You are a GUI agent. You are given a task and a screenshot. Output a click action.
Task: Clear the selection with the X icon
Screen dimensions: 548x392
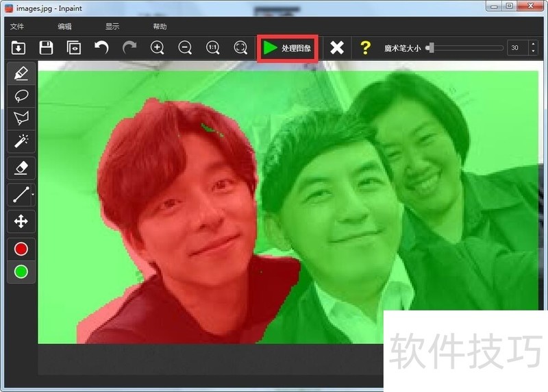[337, 47]
